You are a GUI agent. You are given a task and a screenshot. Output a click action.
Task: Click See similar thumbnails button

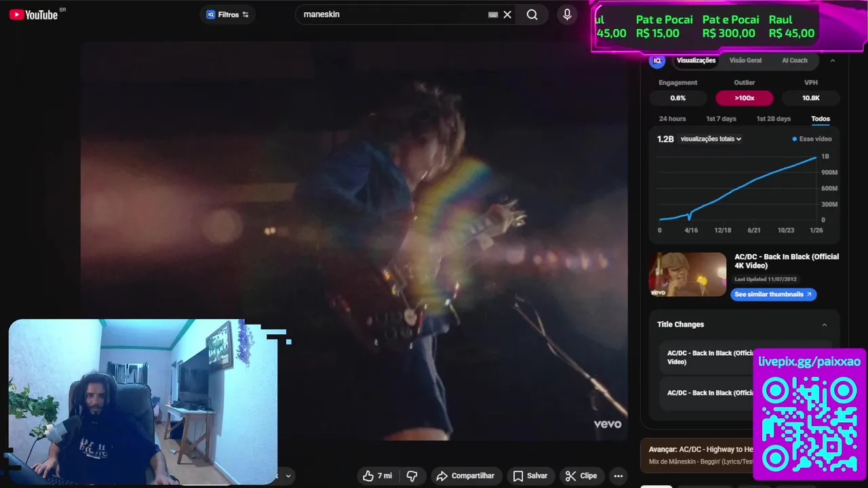tap(773, 294)
